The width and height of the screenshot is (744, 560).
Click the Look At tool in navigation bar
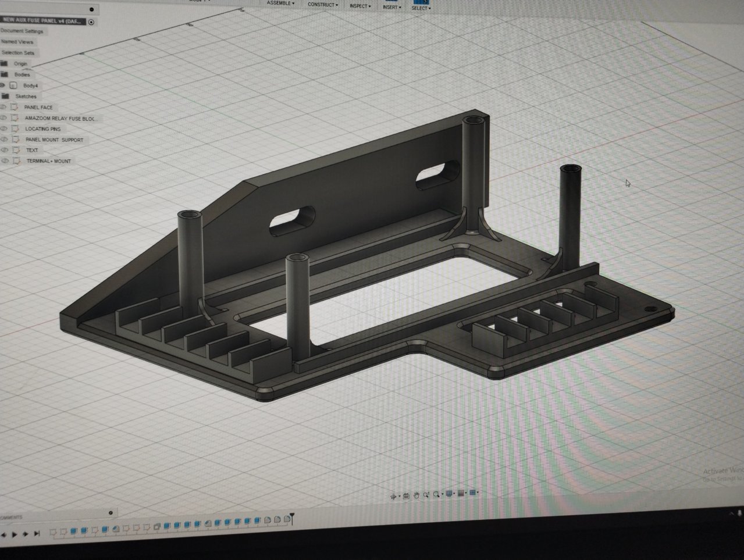tap(406, 496)
